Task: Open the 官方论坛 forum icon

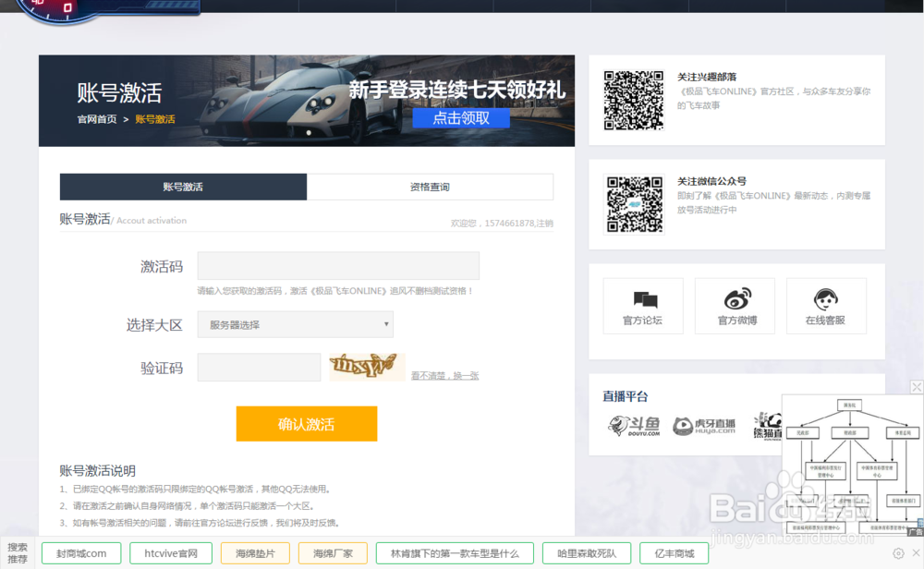Action: pyautogui.click(x=643, y=307)
